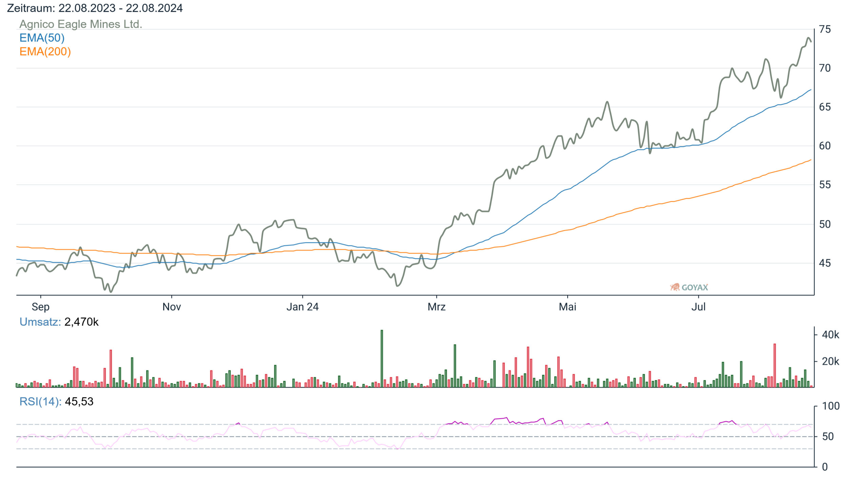Click the EMA(200) legend label
Viewport: 868px width, 496px height.
45,52
